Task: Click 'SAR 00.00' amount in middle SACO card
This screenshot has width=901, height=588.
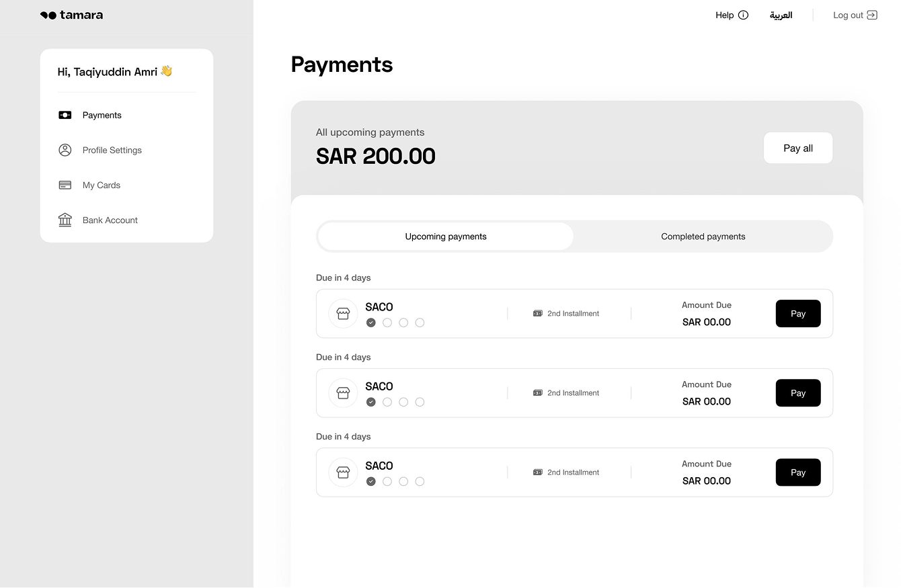Action: click(x=707, y=401)
